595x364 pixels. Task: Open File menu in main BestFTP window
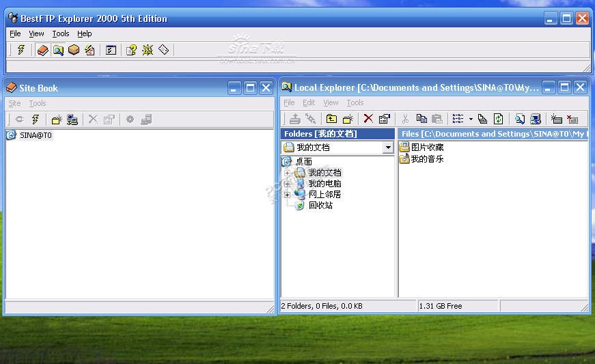click(x=15, y=33)
